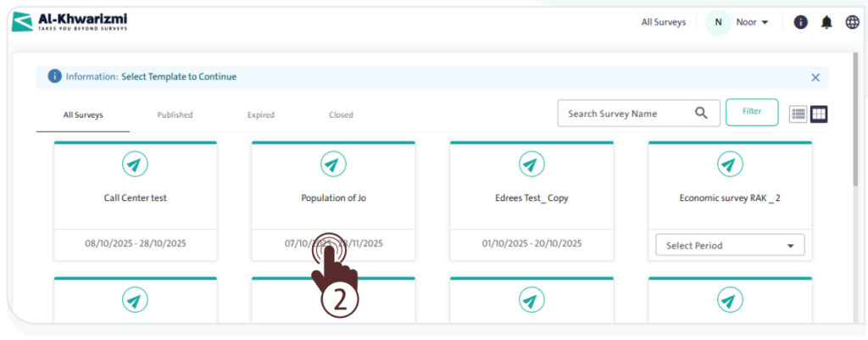Expand the Noor user menu
The width and height of the screenshot is (868, 340).
(752, 23)
